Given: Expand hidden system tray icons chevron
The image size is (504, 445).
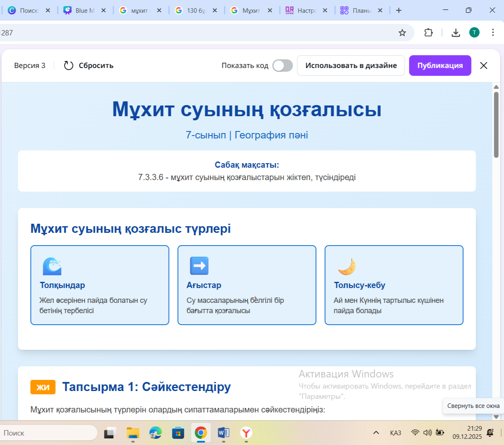Looking at the screenshot, I should click(376, 433).
